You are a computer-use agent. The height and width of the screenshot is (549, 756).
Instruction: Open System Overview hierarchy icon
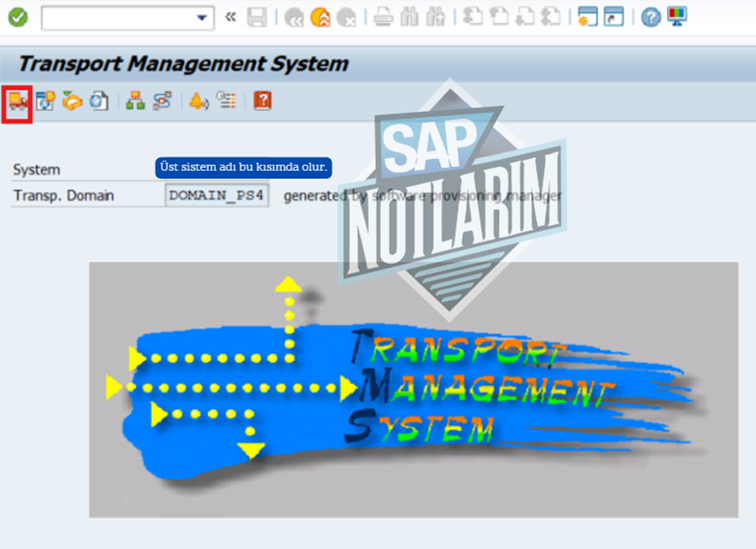click(135, 101)
